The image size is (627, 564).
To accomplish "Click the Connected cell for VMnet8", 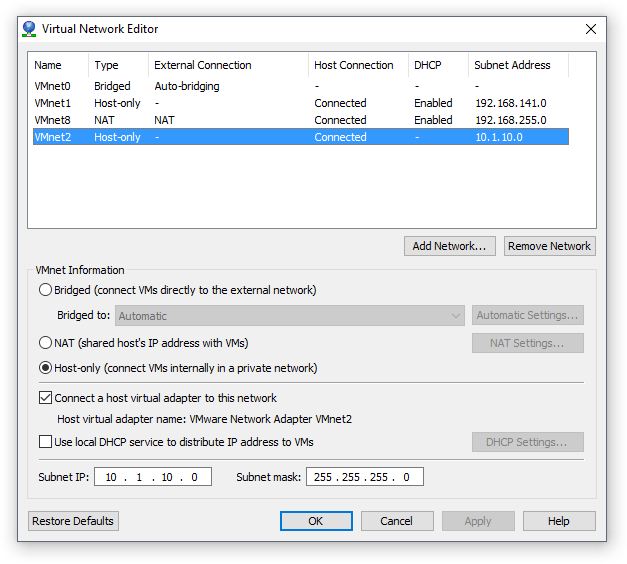I will [x=340, y=120].
